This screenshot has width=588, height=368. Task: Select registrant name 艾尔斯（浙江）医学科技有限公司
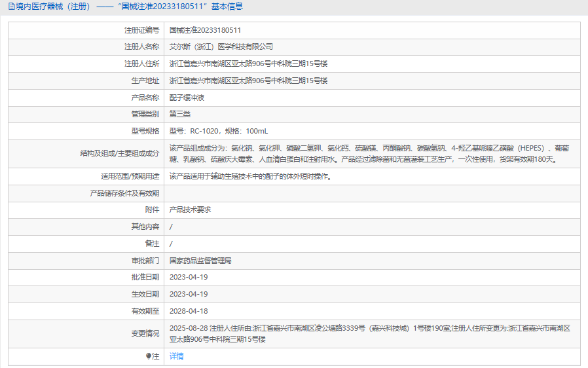pos(221,47)
